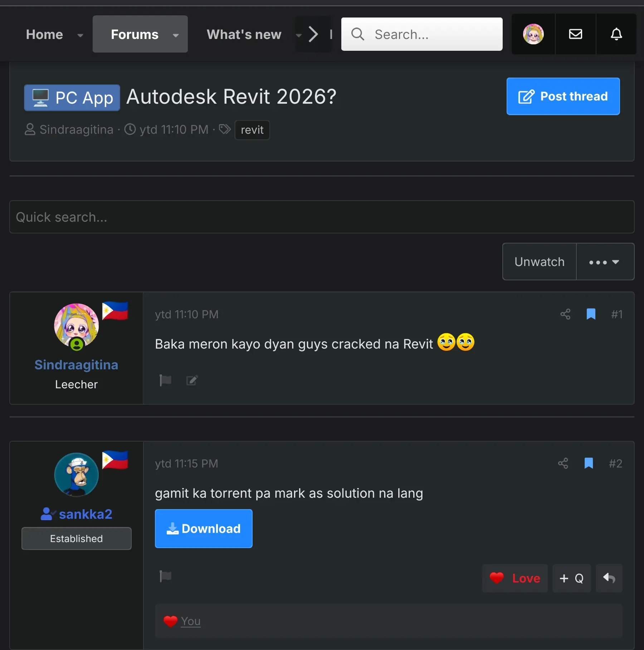Open Sindraagitina's profile from thread header
644x650 pixels.
76,129
